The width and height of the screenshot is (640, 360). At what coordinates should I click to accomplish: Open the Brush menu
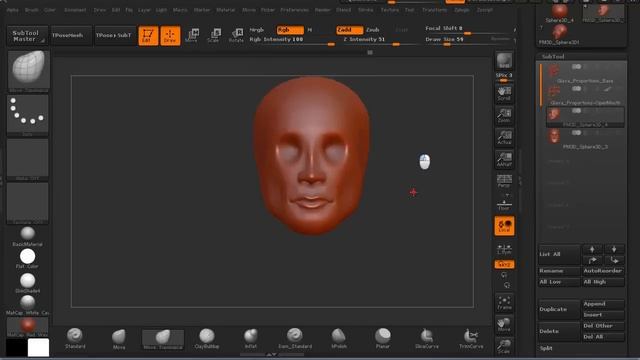tap(31, 10)
